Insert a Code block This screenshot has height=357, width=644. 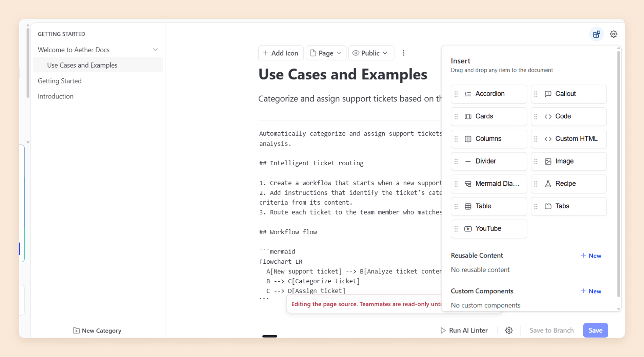pyautogui.click(x=569, y=116)
